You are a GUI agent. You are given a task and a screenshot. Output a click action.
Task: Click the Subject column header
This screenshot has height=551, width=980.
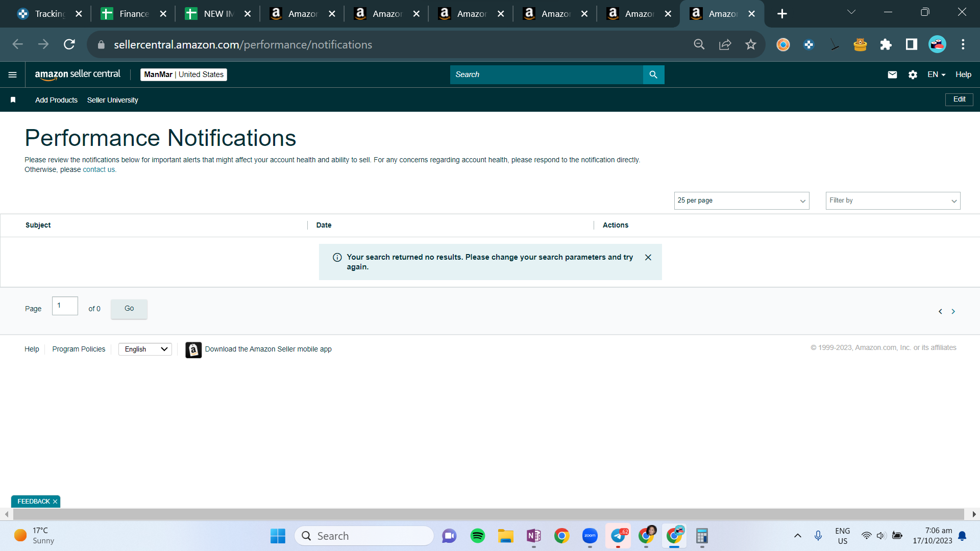[x=38, y=225]
